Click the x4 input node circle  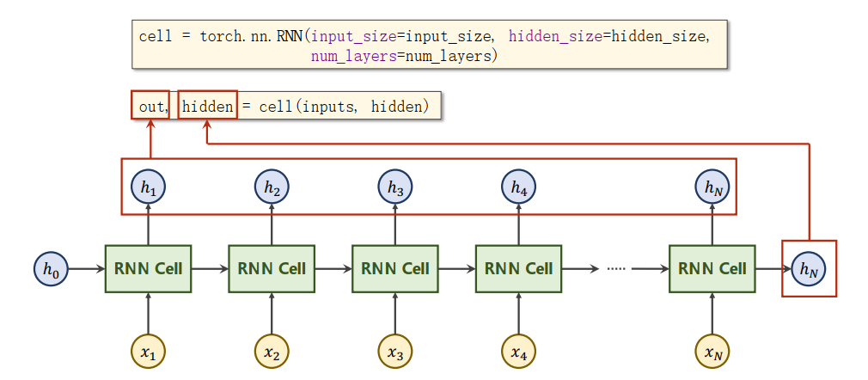pyautogui.click(x=519, y=352)
